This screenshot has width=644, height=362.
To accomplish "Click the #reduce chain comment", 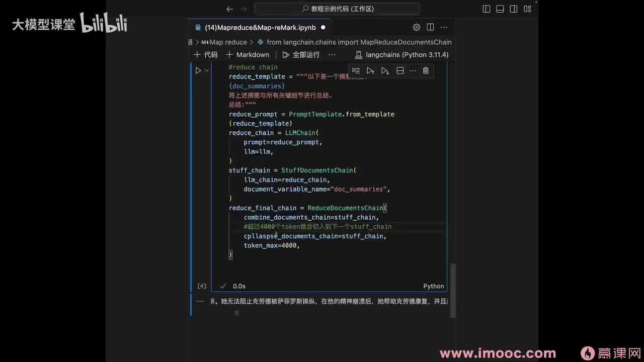I will click(253, 67).
